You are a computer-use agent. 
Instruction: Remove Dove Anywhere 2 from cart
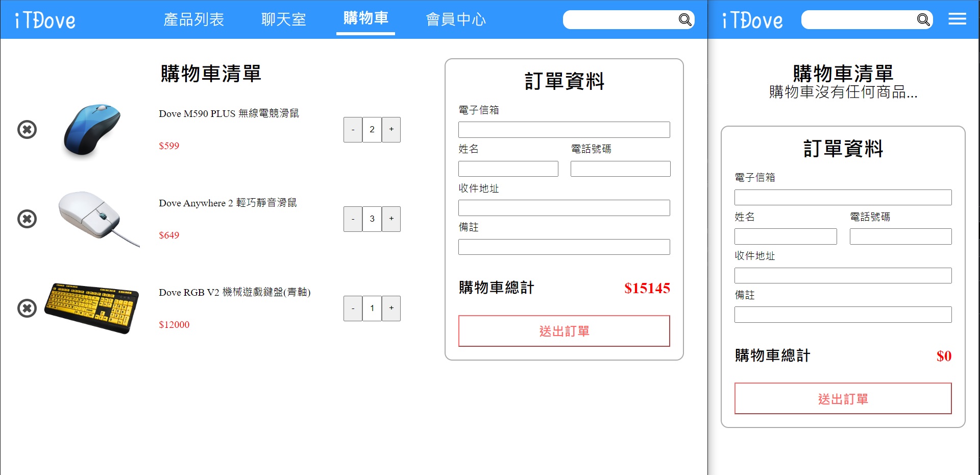pos(27,219)
